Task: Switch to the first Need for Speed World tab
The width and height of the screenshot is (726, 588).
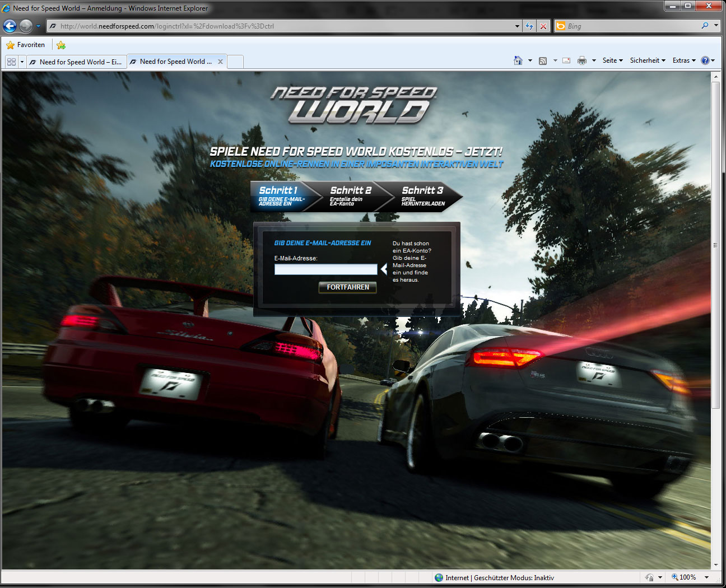Action: pos(76,62)
